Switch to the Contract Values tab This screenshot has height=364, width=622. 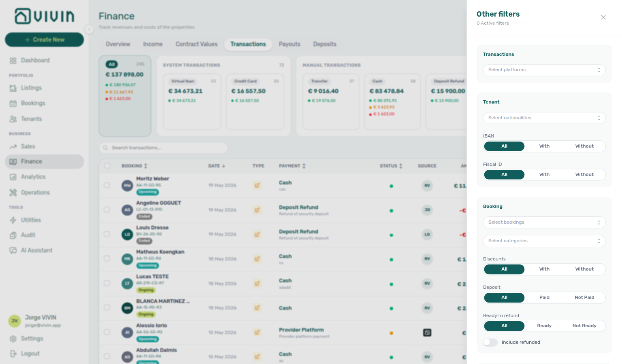(x=196, y=44)
